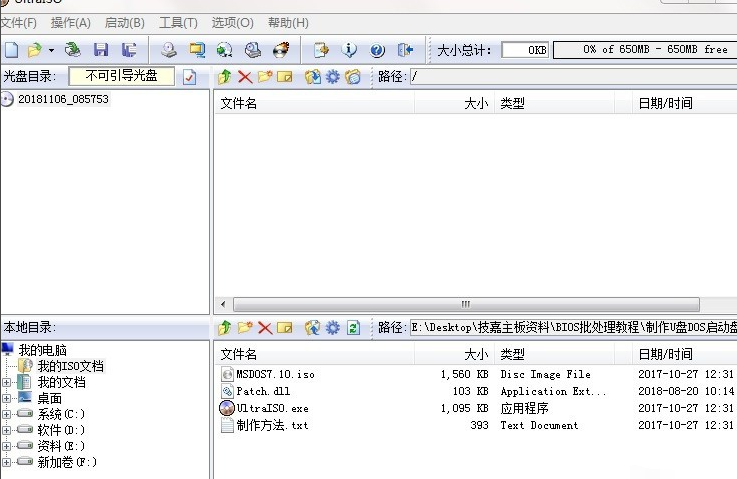Select UltraISO.exe file
The width and height of the screenshot is (737, 479).
pyautogui.click(x=272, y=408)
